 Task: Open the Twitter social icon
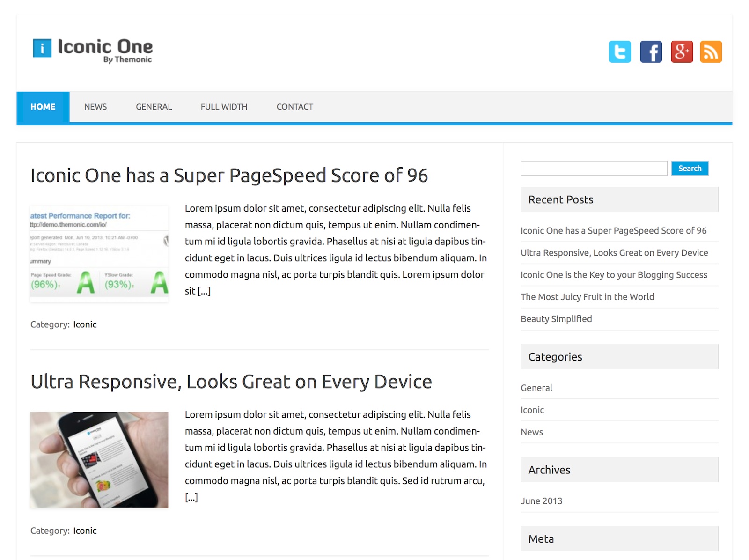click(x=619, y=52)
